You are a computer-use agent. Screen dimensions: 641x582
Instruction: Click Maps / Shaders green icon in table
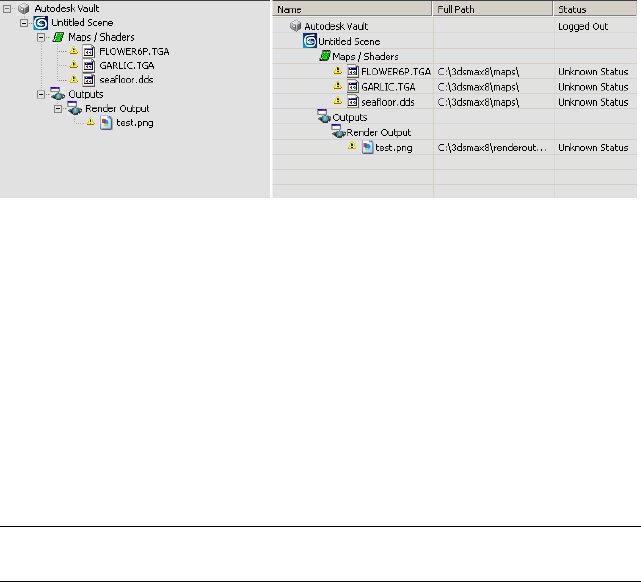click(x=325, y=56)
